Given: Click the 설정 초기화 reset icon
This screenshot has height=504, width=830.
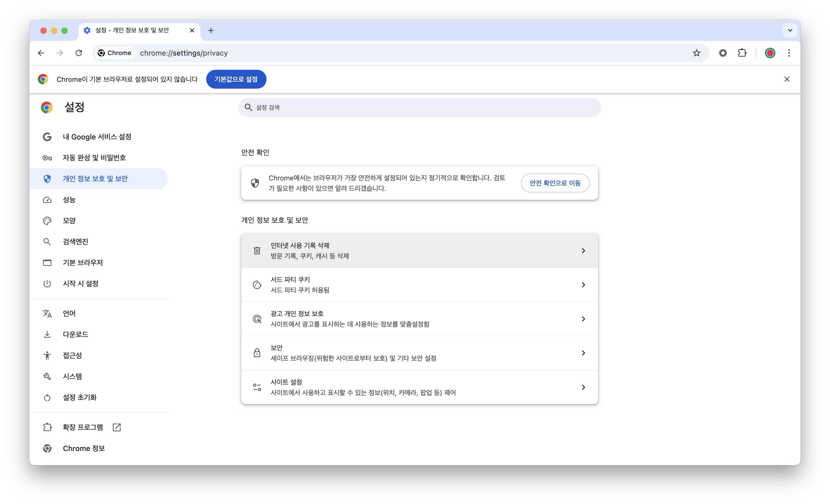Looking at the screenshot, I should click(x=47, y=397).
